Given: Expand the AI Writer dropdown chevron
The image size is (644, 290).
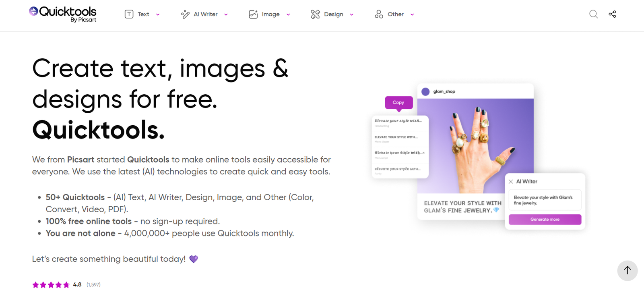Looking at the screenshot, I should (226, 15).
